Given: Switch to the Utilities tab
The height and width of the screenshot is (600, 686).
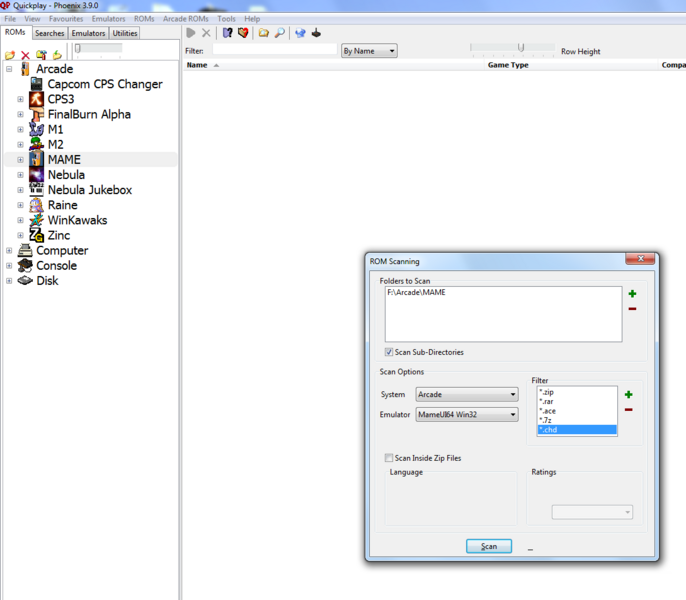Looking at the screenshot, I should [x=125, y=33].
